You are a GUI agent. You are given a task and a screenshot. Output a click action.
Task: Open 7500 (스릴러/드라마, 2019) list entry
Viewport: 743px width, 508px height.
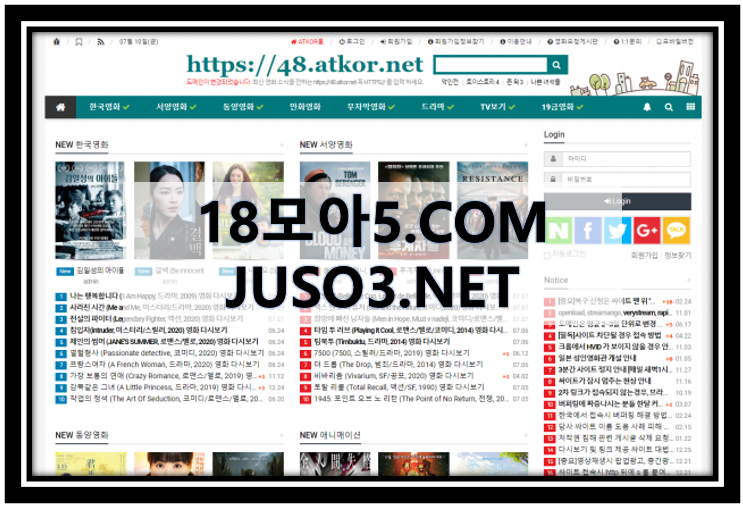[x=391, y=353]
